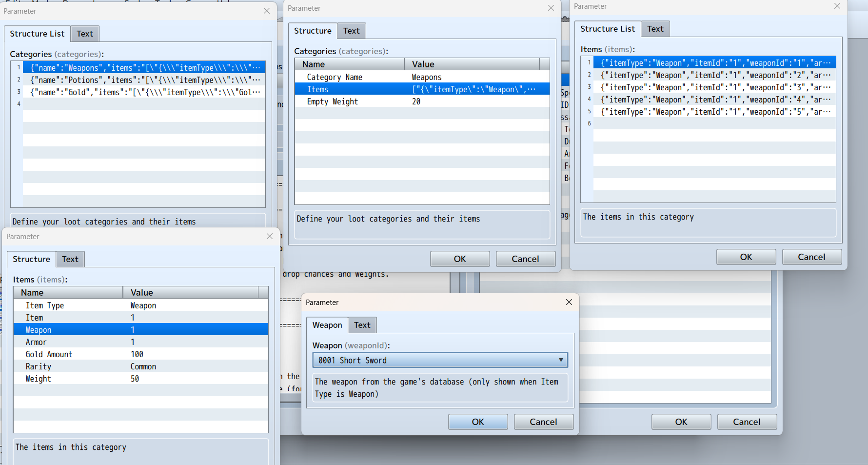Open the Weapon dropdown showing 0001 Short Sword
This screenshot has height=465, width=868.
coord(440,360)
